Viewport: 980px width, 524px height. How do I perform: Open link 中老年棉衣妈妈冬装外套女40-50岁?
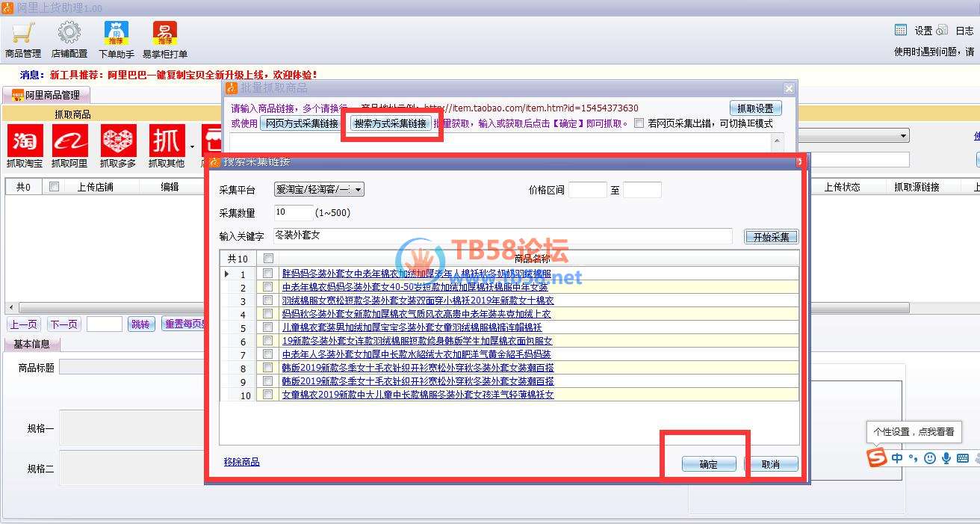click(x=415, y=287)
